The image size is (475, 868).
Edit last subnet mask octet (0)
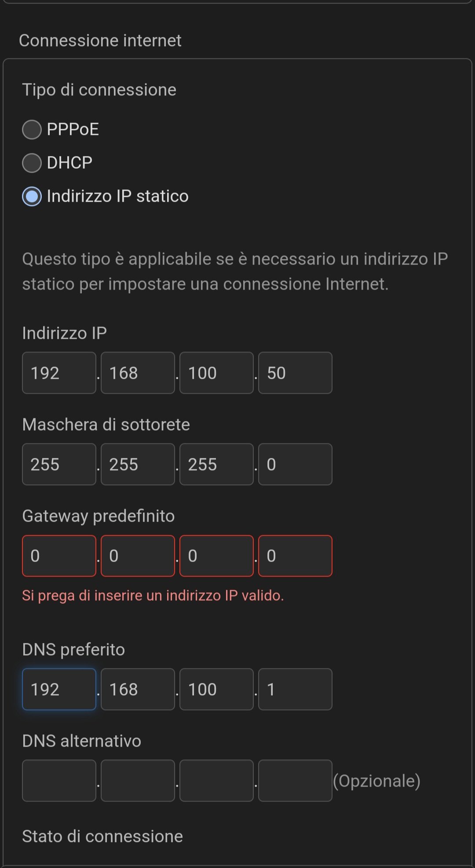295,464
